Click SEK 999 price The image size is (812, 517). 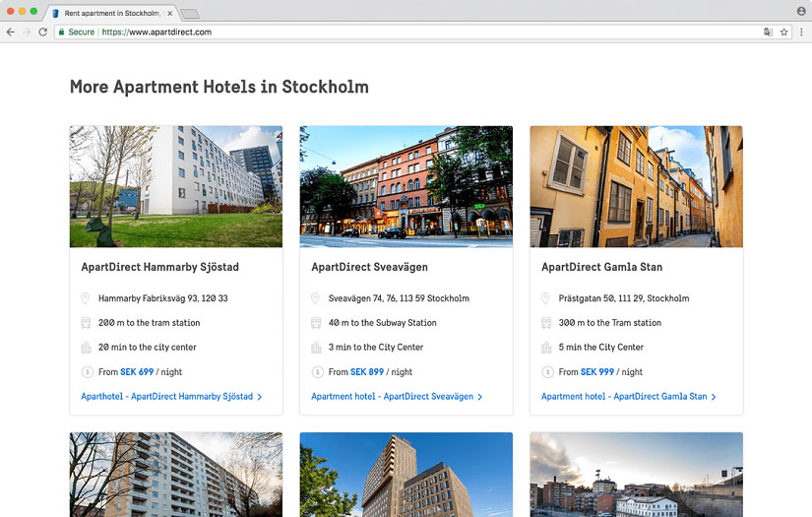(597, 372)
